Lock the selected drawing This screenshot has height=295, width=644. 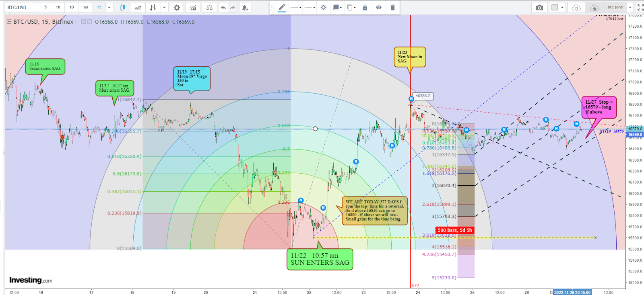pos(365,7)
